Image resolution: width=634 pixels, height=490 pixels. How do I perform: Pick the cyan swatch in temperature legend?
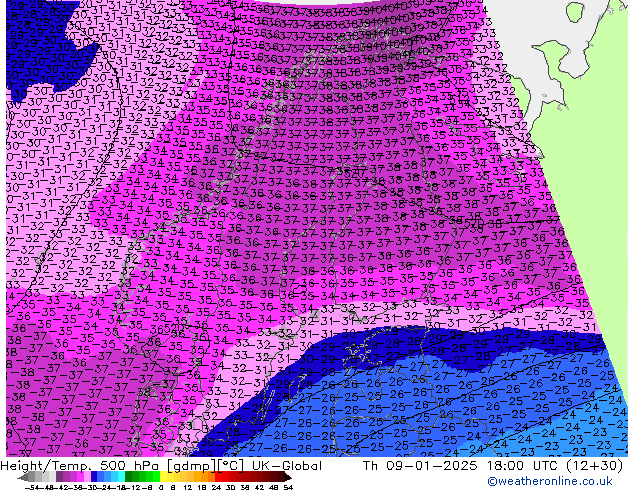click(x=121, y=477)
